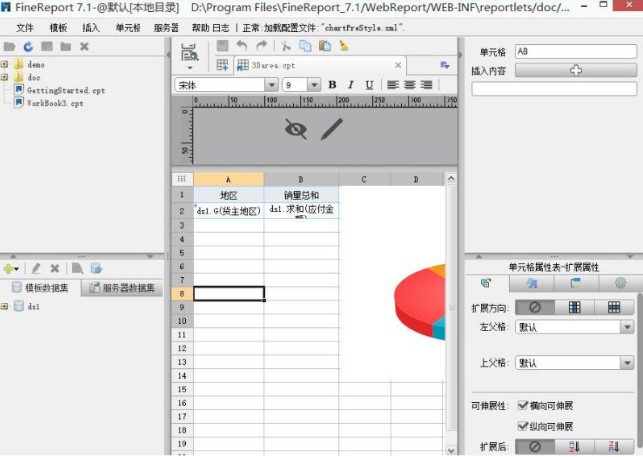Open the gear tab in cell properties panel
This screenshot has height=457, width=643.
tap(620, 283)
